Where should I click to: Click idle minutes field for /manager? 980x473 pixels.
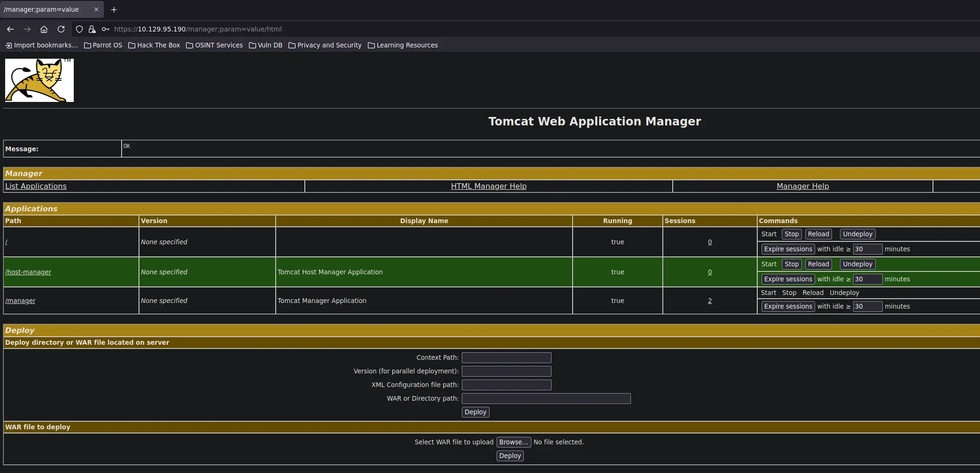[x=868, y=306]
